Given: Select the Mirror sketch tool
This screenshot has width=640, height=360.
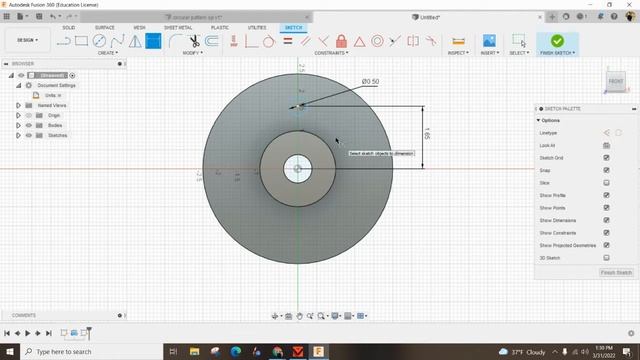Looking at the screenshot, I should (x=135, y=41).
